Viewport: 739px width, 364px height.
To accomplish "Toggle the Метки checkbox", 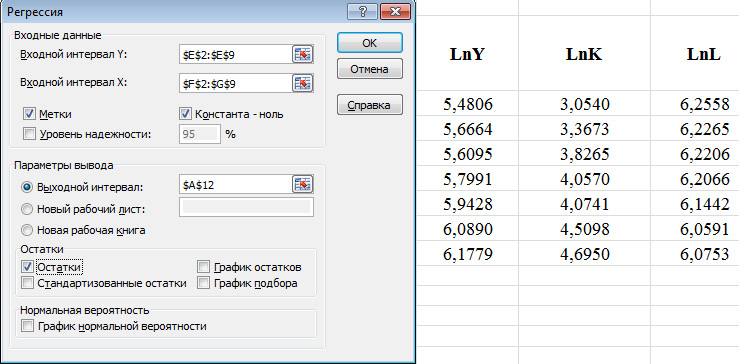I will pos(29,114).
